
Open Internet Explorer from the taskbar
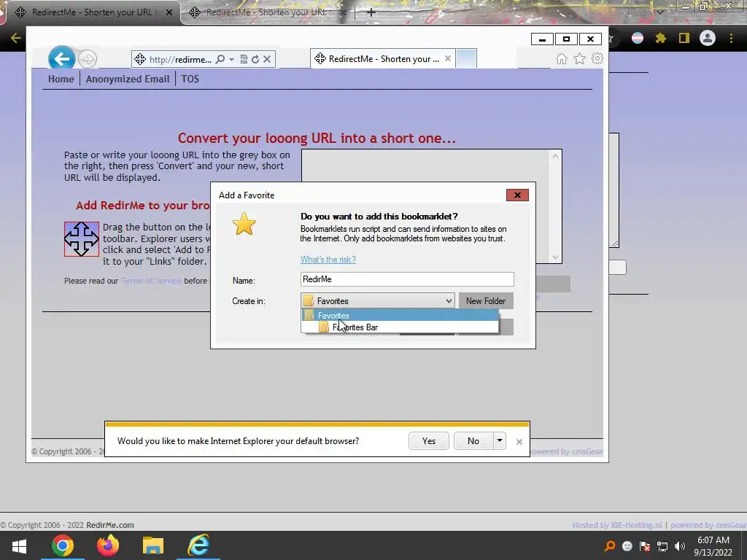[198, 545]
